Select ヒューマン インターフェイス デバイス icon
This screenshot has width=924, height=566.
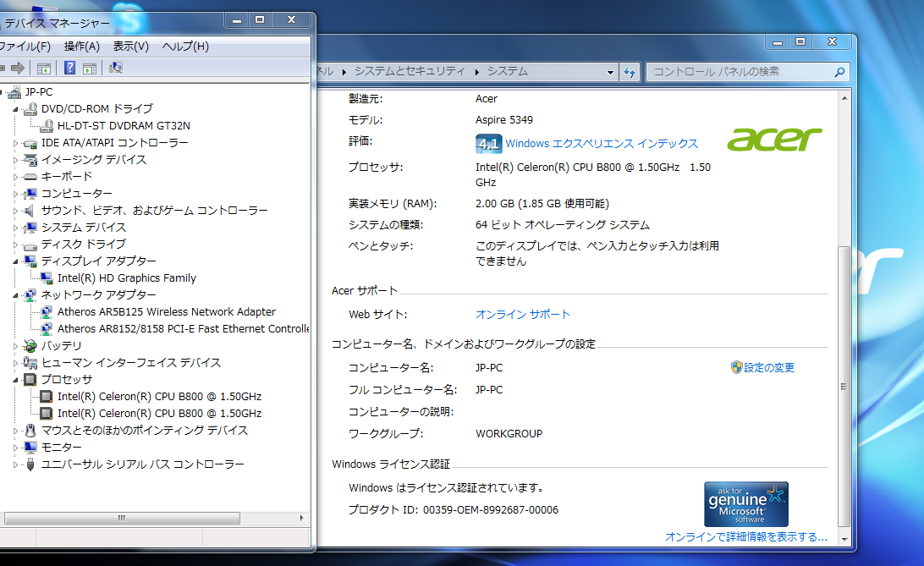coord(30,364)
